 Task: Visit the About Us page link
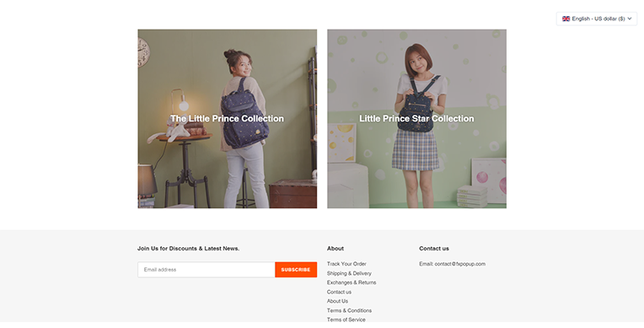337,301
